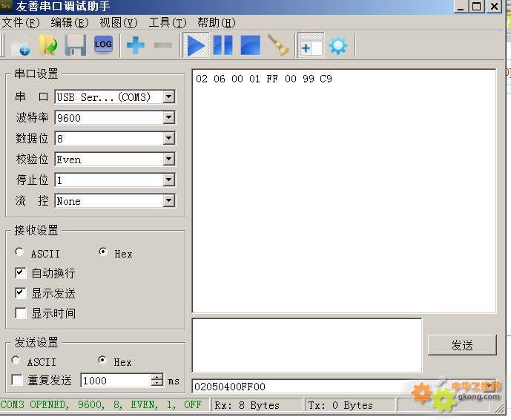Increase the repeat interval spinner up arrow
The height and width of the screenshot is (420, 511).
coord(157,377)
